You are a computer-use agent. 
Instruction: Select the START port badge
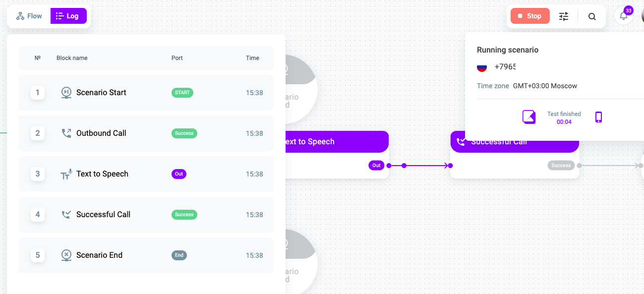tap(182, 93)
